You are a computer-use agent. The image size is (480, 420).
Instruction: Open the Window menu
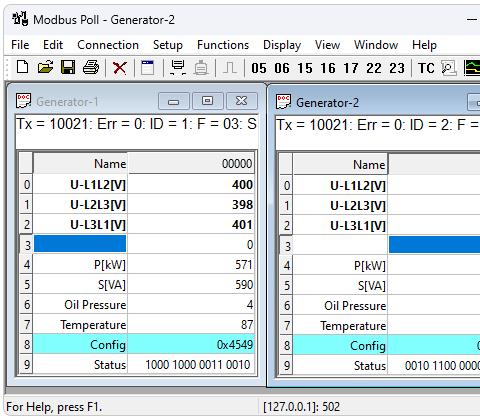(x=376, y=45)
